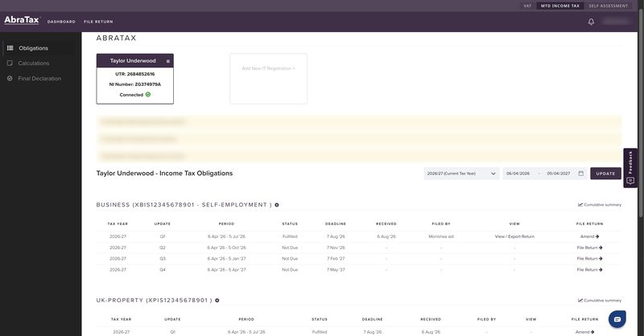Click the green Connected check icon

(148, 94)
